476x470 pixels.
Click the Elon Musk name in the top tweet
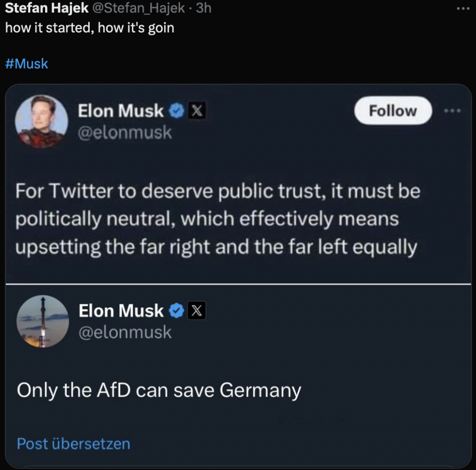point(121,111)
